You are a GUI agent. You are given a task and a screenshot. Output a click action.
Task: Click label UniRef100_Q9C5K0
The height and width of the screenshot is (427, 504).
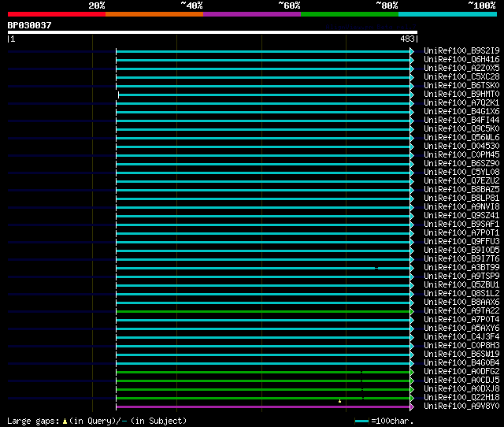click(x=461, y=129)
